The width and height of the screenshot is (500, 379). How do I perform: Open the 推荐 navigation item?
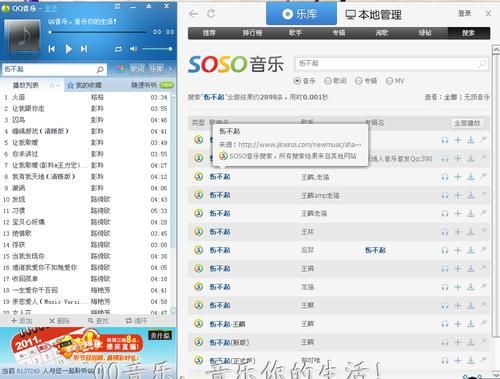[x=209, y=33]
